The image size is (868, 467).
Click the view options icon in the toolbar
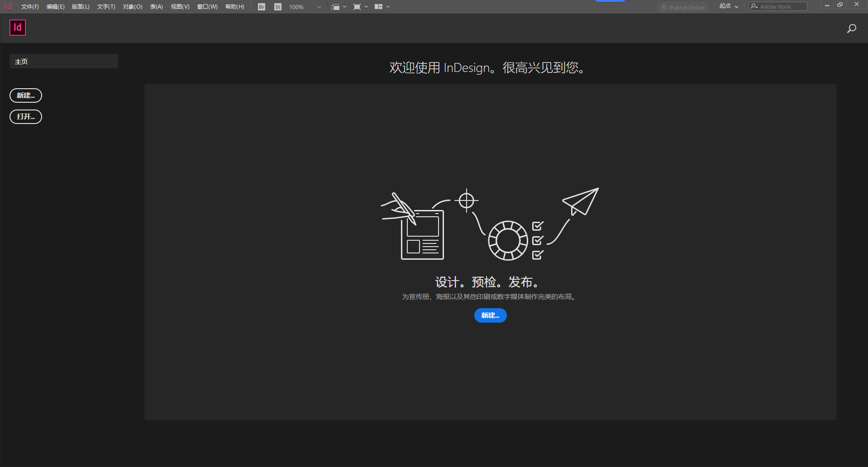337,6
